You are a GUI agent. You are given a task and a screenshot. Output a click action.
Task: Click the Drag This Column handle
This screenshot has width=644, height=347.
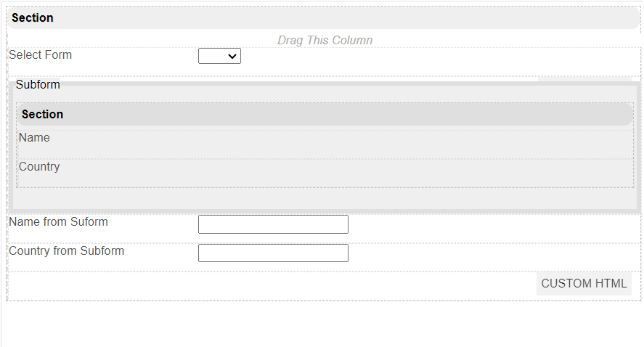tap(325, 41)
